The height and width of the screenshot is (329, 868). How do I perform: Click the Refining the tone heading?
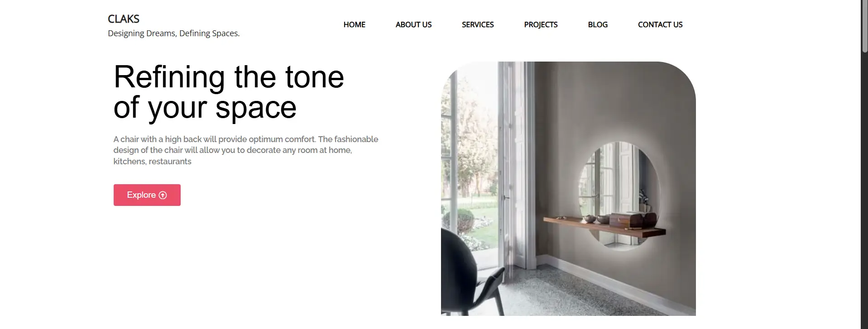click(229, 92)
